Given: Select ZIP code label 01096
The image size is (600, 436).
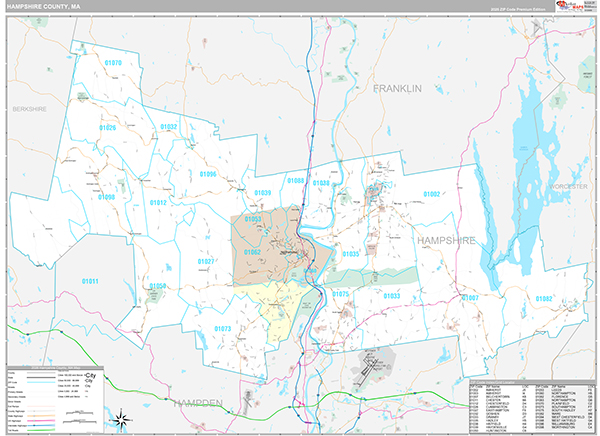Looking at the screenshot, I should (x=208, y=174).
